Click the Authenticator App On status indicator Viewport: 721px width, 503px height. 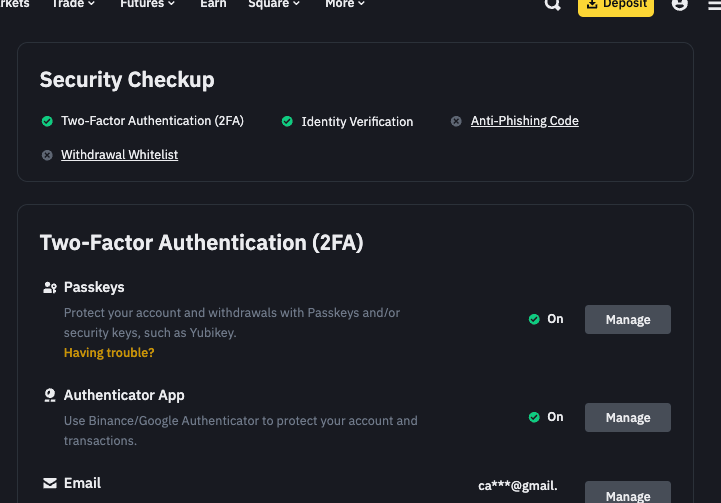(x=546, y=417)
